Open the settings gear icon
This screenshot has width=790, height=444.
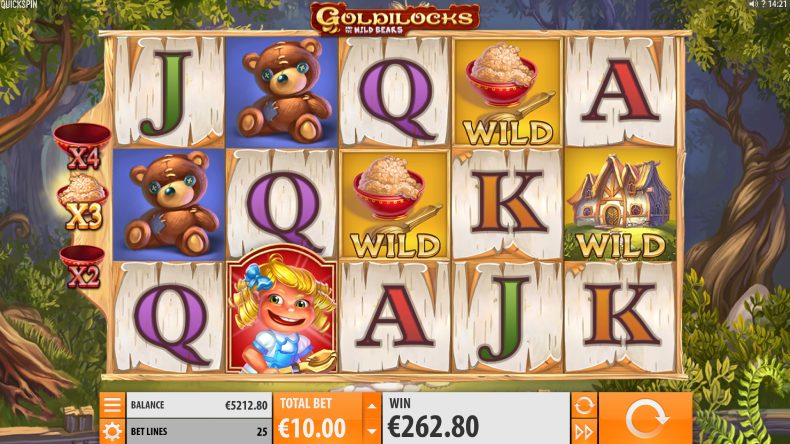click(x=112, y=431)
